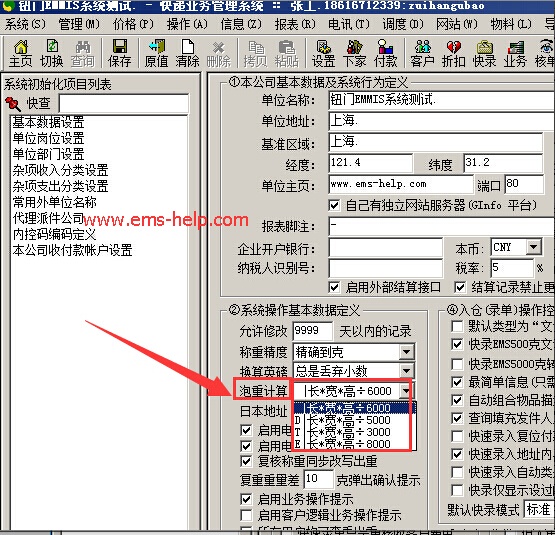Open the 快录 quick entry icon
555x535 pixels.
coord(485,53)
